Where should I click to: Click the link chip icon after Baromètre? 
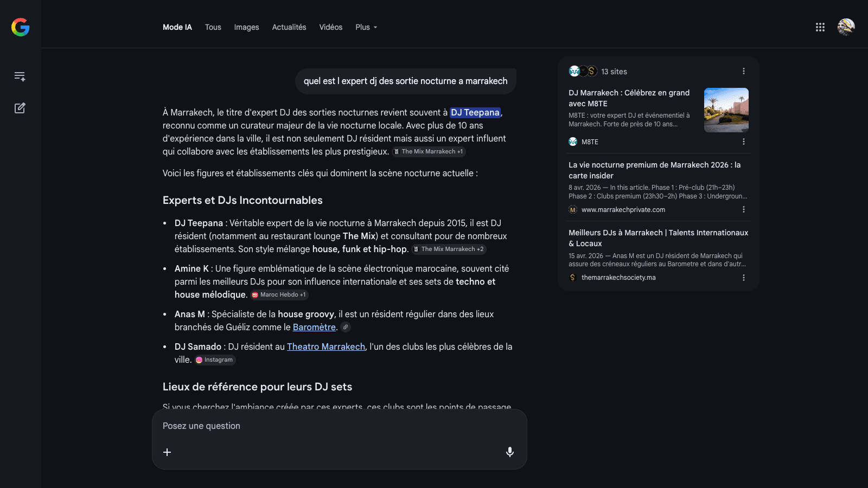[346, 327]
